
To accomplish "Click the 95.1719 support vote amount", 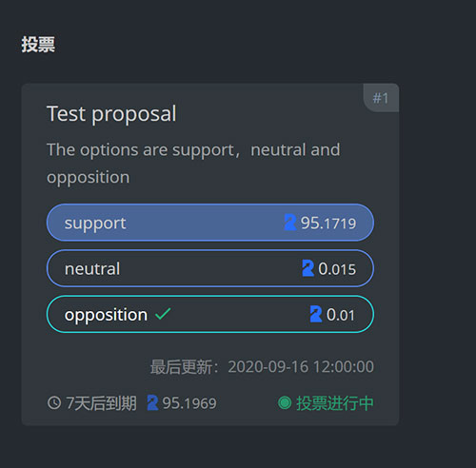I will pos(328,223).
